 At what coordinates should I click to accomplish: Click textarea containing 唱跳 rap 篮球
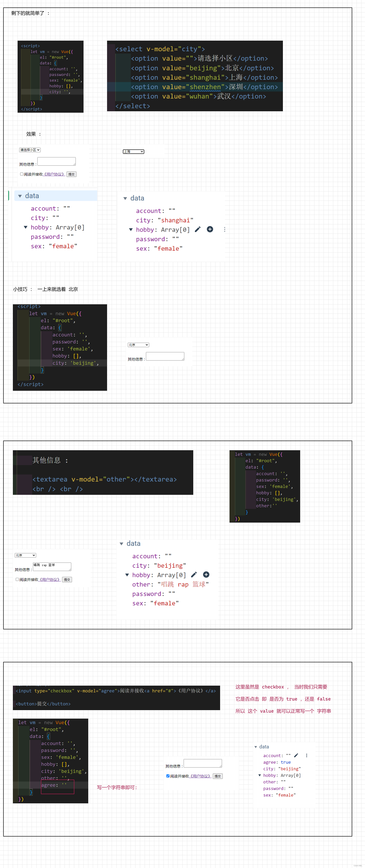tap(52, 566)
